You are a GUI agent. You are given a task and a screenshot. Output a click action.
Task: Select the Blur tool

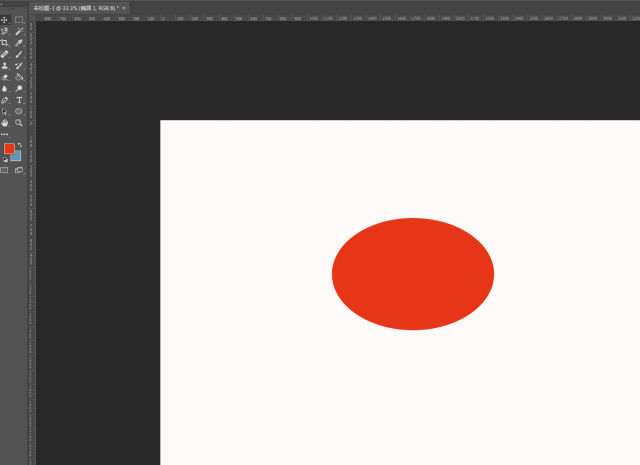click(5, 88)
